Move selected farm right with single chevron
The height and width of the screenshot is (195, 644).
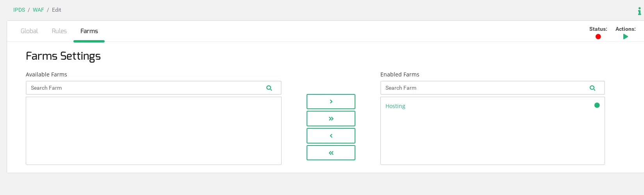click(331, 101)
